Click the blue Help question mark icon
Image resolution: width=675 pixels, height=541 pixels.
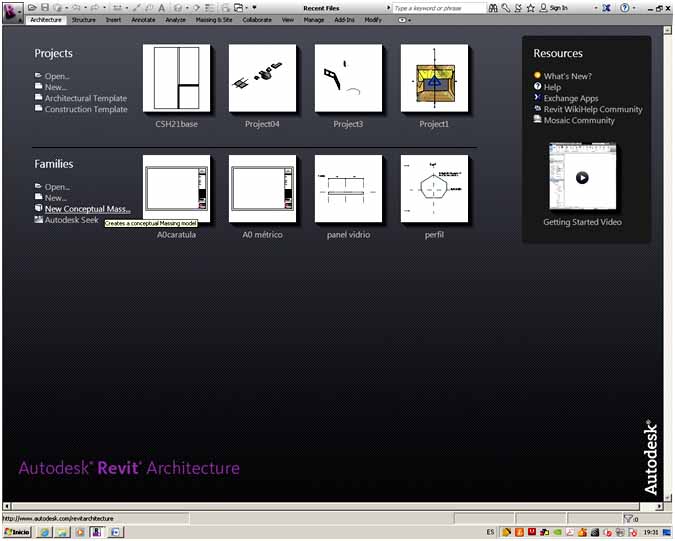pyautogui.click(x=625, y=8)
